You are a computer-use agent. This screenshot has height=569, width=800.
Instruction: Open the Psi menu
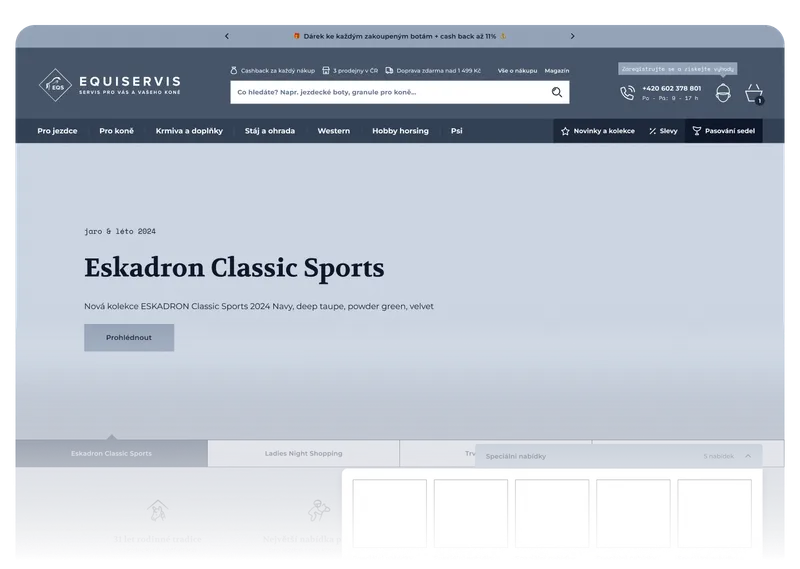point(457,131)
